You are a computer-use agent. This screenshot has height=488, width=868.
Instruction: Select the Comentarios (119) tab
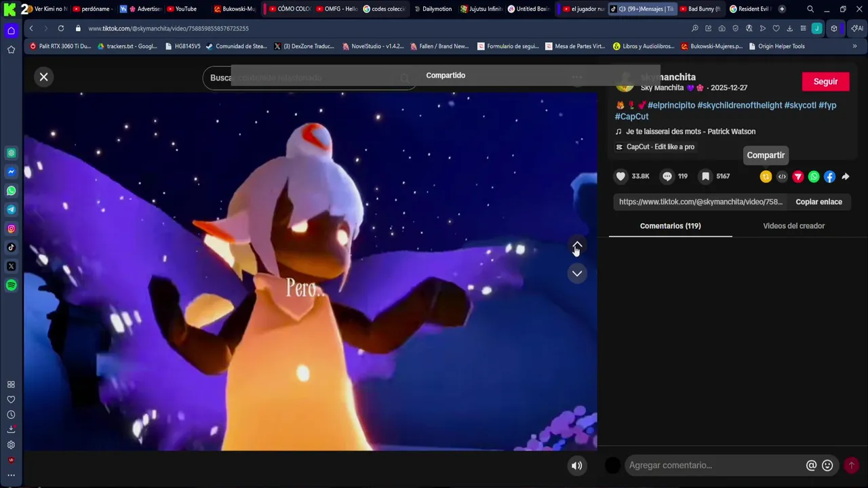click(x=670, y=226)
